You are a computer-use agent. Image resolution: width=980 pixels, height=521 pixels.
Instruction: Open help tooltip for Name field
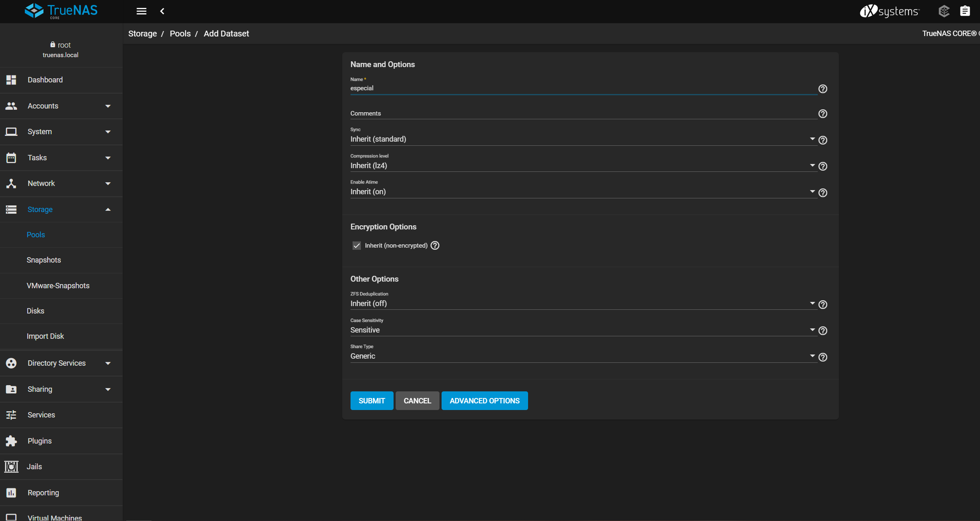click(x=823, y=89)
